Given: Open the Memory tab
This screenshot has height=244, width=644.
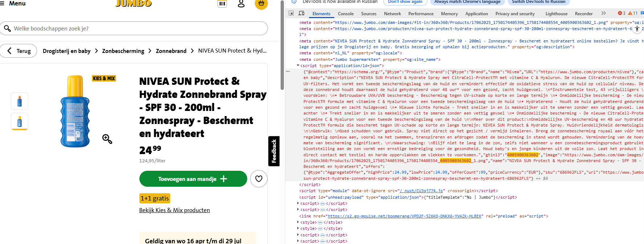Looking at the screenshot, I should 449,14.
